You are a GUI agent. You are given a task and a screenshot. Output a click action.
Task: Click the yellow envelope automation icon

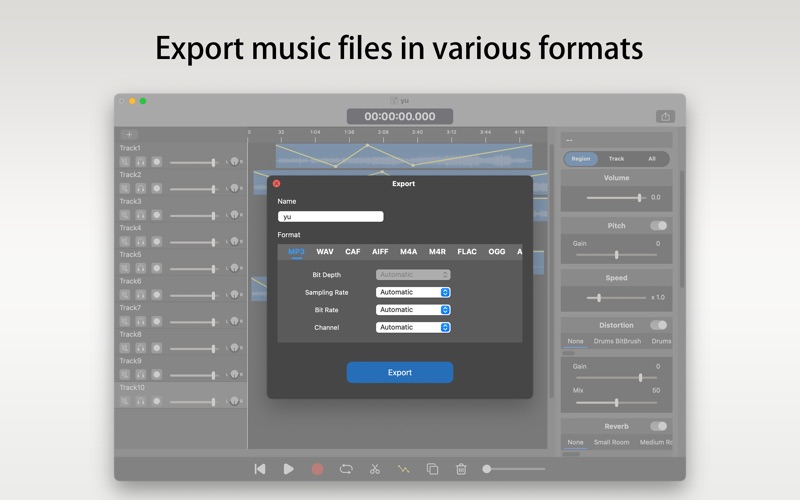pos(404,469)
